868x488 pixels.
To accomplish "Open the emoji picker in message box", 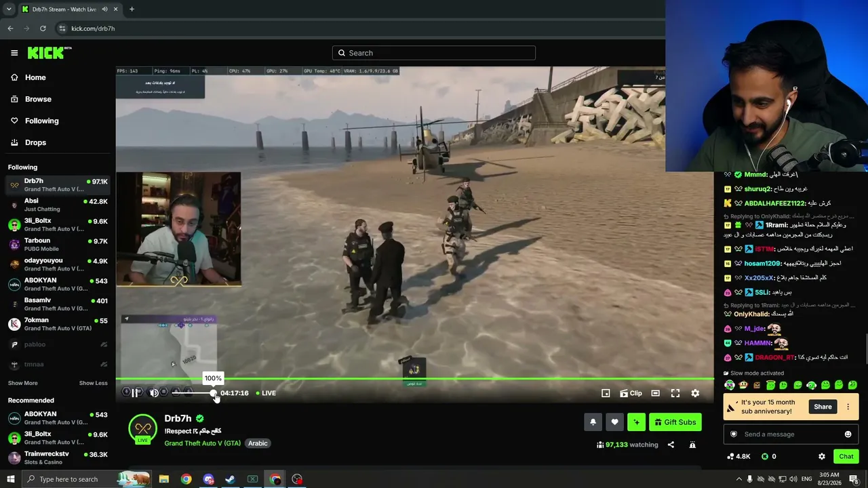I will [848, 434].
